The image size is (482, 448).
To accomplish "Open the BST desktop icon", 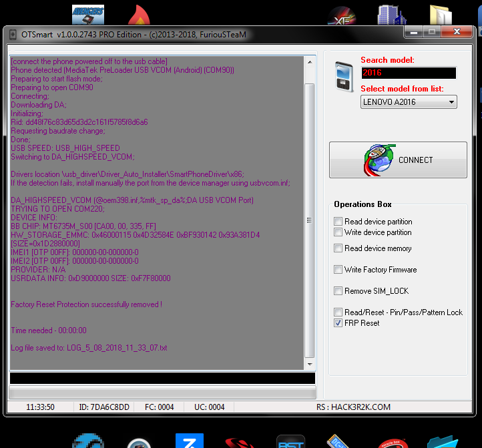I will (x=290, y=441).
